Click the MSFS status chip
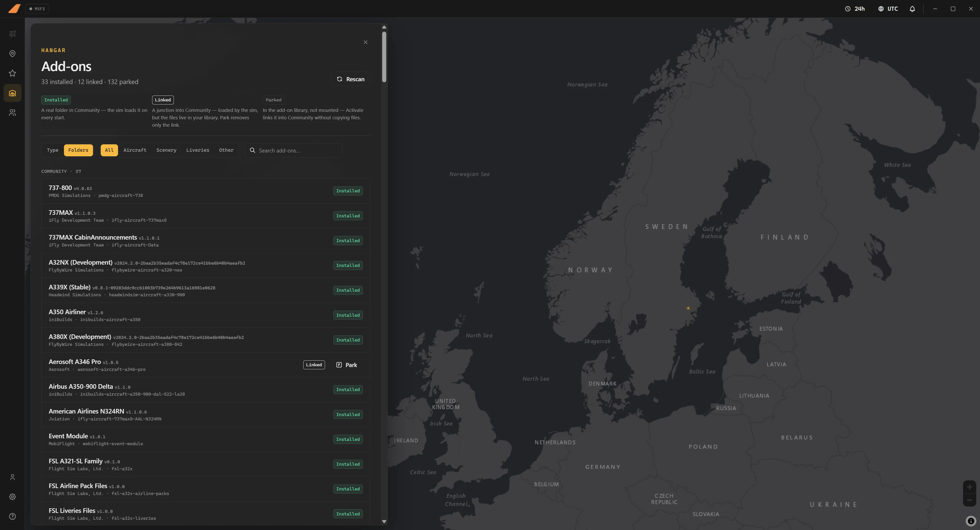 coord(37,9)
